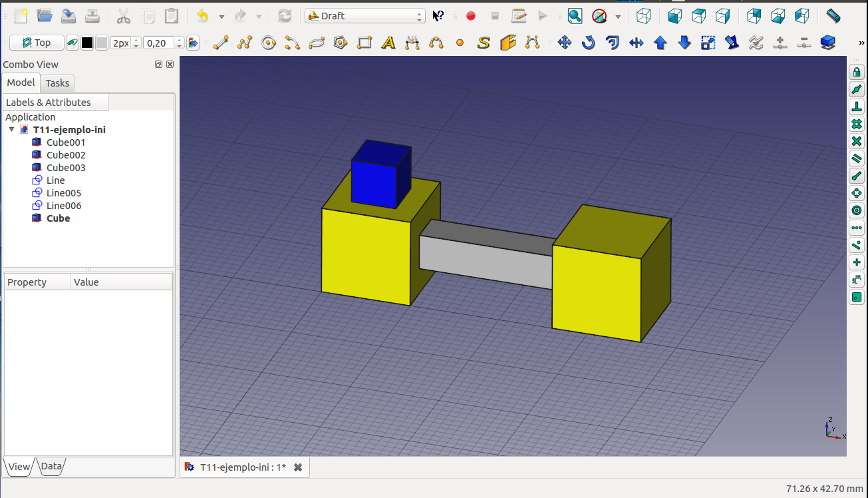The height and width of the screenshot is (498, 868).
Task: Open the undo history dropdown arrow
Action: click(x=221, y=17)
